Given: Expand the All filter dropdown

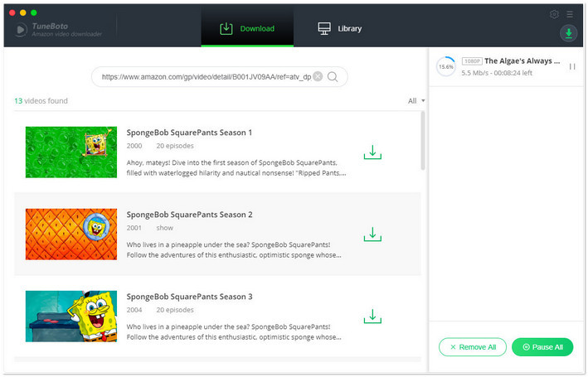Looking at the screenshot, I should point(416,101).
